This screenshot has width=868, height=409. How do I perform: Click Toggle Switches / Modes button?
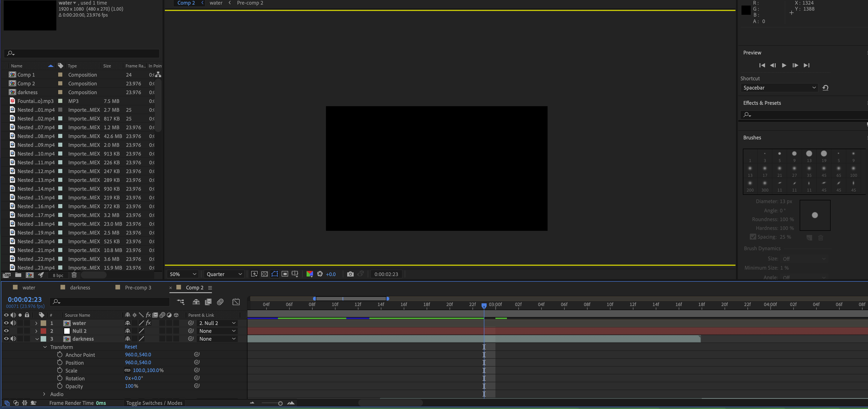click(154, 403)
